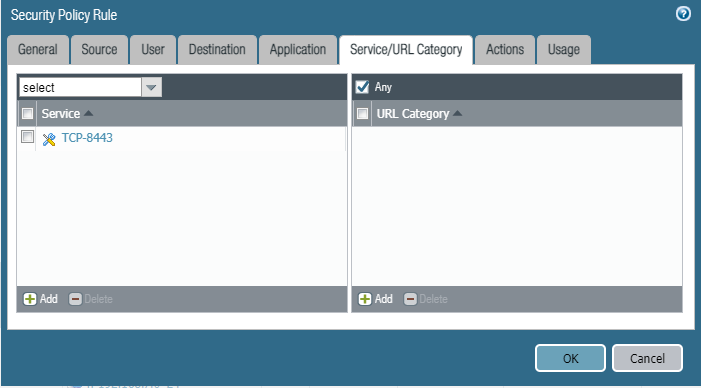Screen dimensions: 701x388
Task: Open the help question mark icon
Action: coord(683,14)
